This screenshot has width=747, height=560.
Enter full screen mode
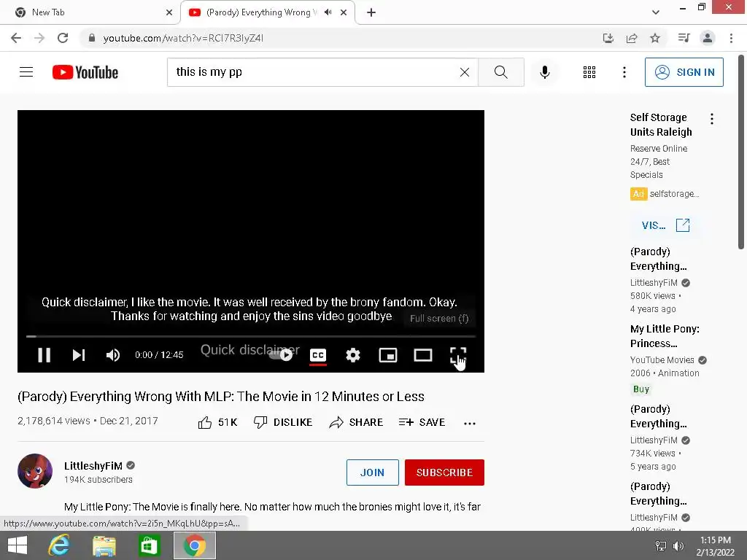tap(458, 355)
